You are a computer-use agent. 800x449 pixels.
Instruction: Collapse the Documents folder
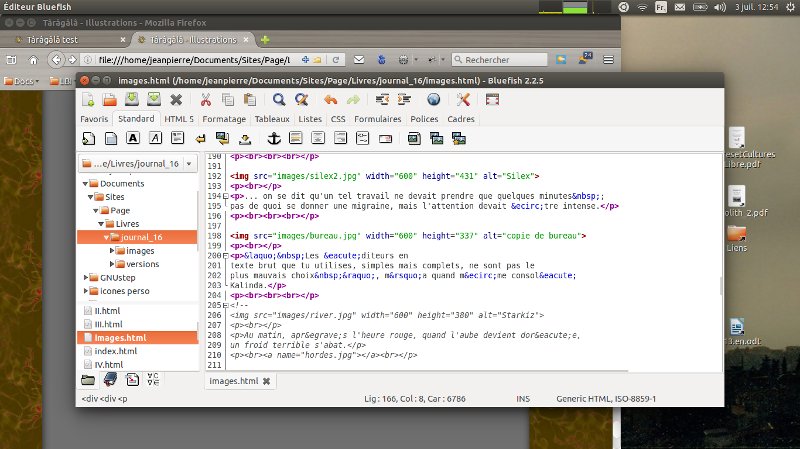click(x=85, y=184)
